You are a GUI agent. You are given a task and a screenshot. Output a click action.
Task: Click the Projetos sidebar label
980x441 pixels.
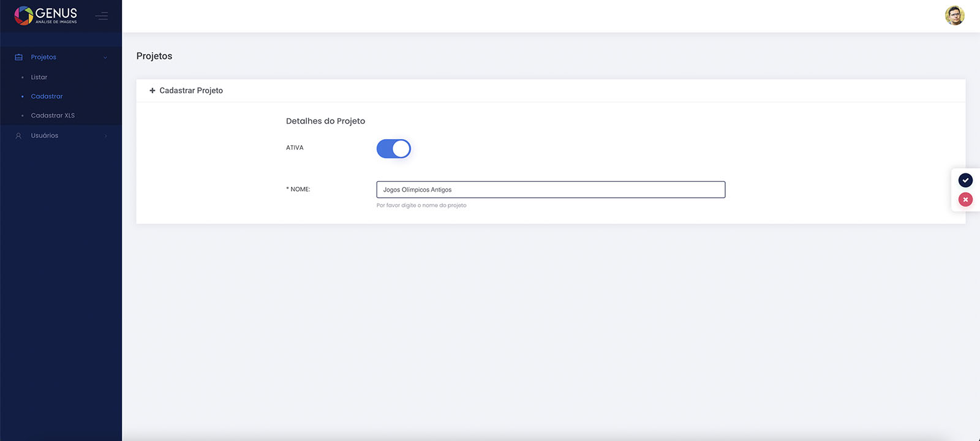coord(43,57)
